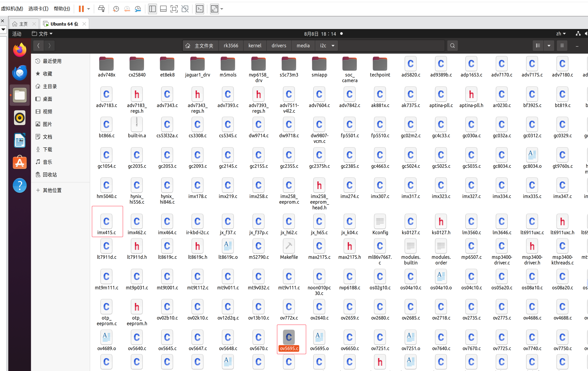Open VMware stretch mode dropdown arrow
This screenshot has width=588, height=371.
click(x=222, y=9)
